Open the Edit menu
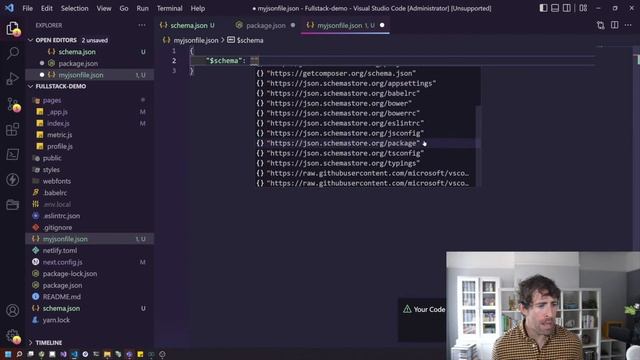Viewport: 640px width, 360px height. [x=47, y=8]
